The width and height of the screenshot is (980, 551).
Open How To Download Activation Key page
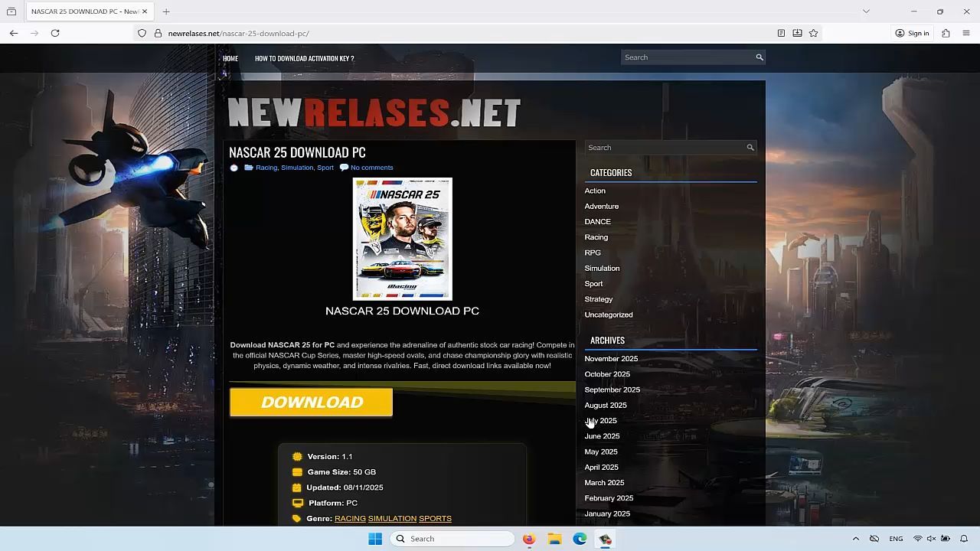click(304, 58)
